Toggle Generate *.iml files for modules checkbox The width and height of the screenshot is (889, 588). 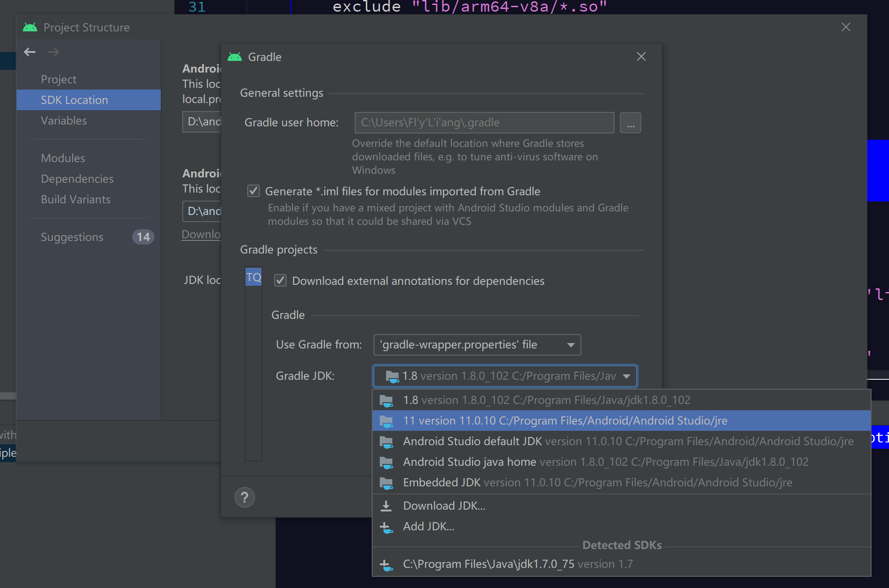(x=253, y=191)
